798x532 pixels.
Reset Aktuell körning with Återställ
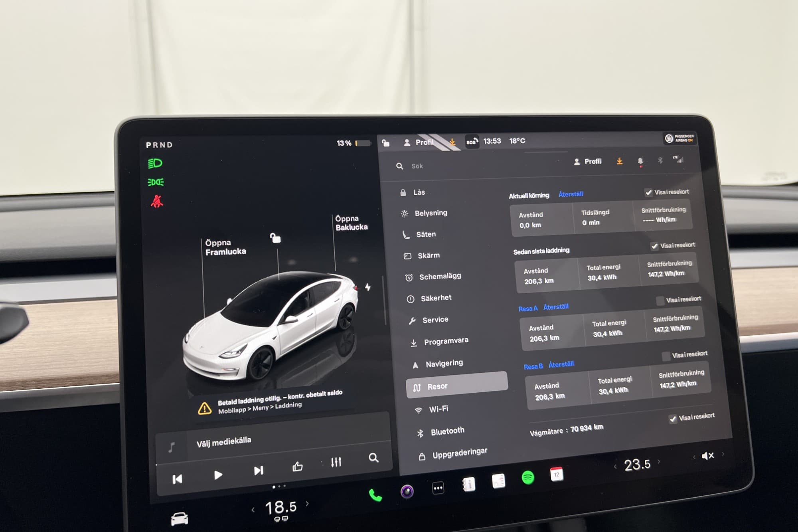click(x=571, y=194)
